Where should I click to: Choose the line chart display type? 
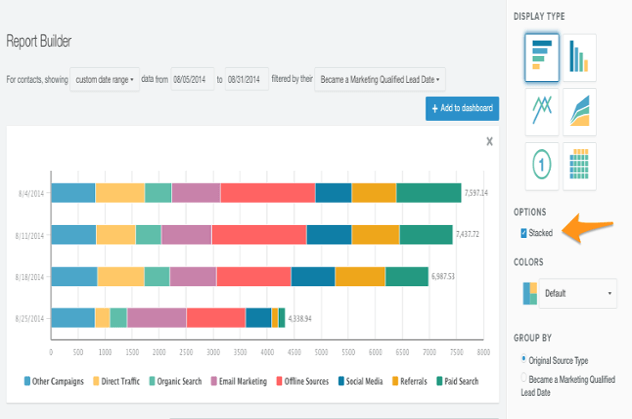tap(542, 112)
